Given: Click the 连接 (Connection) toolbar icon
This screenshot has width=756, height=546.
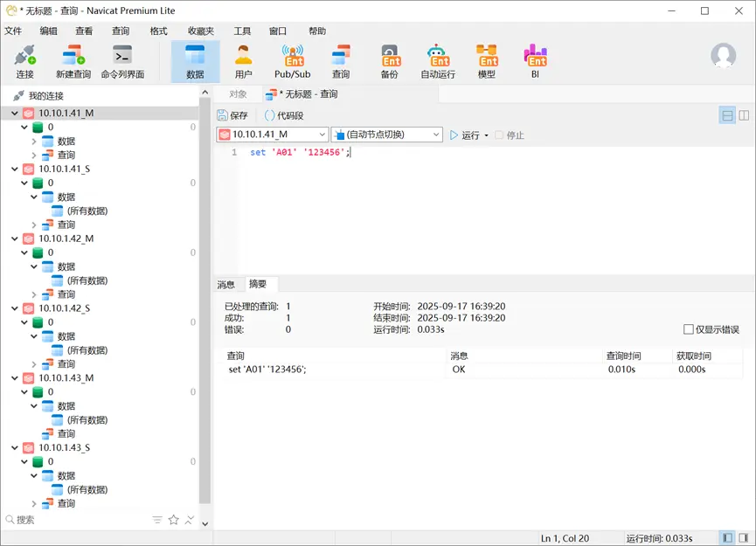Looking at the screenshot, I should point(24,61).
